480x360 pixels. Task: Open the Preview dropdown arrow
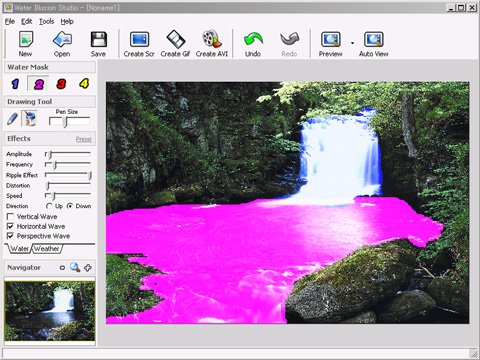click(352, 43)
